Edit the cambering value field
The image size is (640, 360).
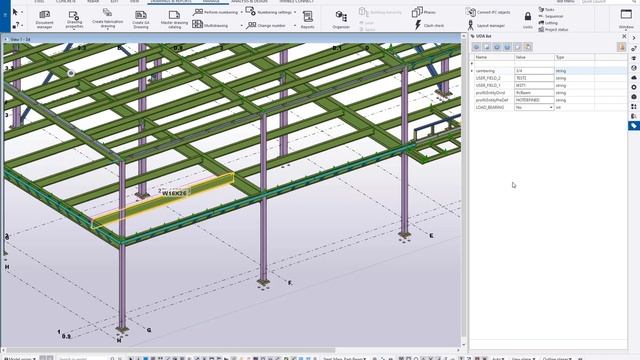pos(534,71)
